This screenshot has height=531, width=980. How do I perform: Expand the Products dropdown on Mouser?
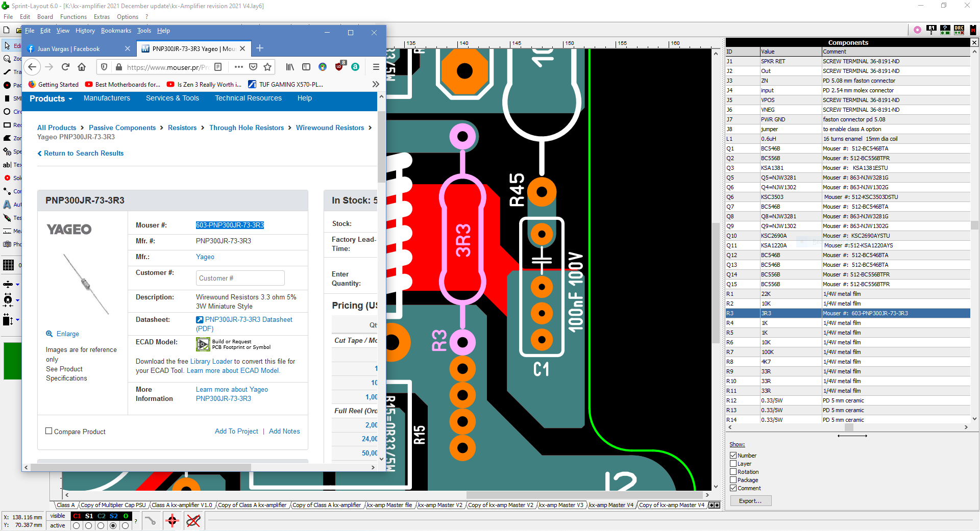click(x=51, y=98)
